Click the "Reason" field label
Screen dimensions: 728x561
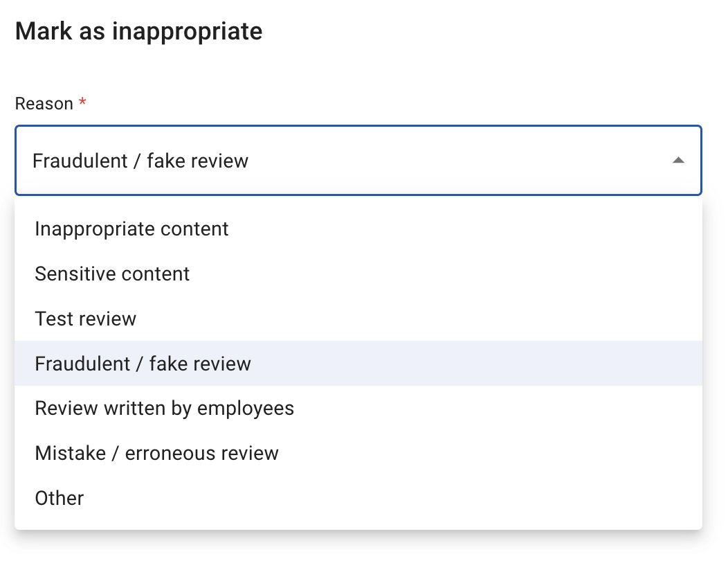tap(44, 104)
